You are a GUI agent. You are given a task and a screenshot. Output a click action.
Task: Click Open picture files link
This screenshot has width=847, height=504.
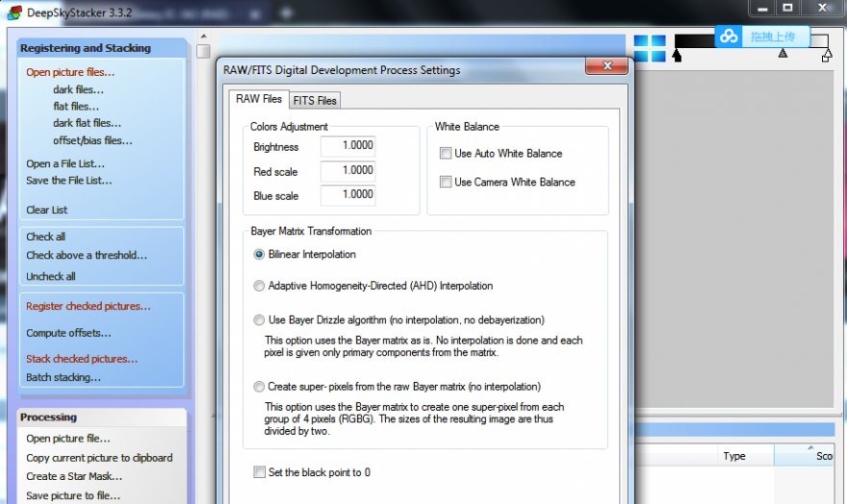click(70, 72)
